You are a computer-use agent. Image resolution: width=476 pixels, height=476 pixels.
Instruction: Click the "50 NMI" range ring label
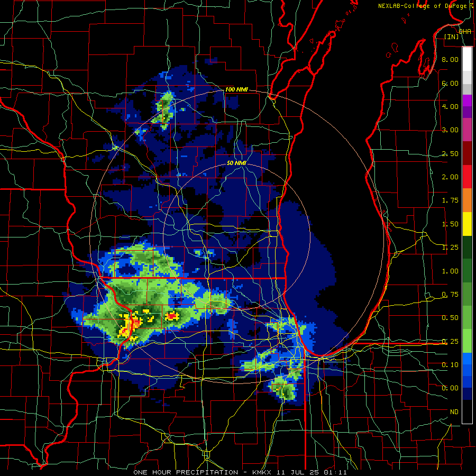(x=236, y=163)
